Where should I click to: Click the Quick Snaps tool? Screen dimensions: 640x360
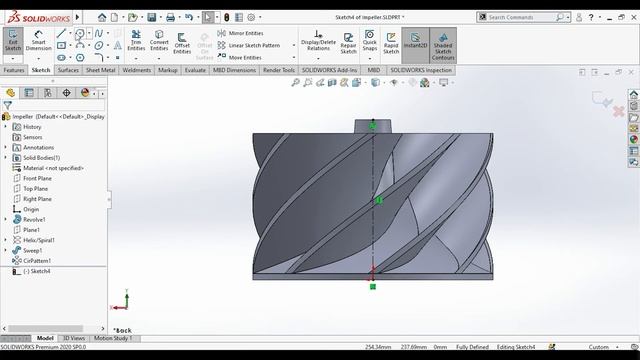click(369, 40)
